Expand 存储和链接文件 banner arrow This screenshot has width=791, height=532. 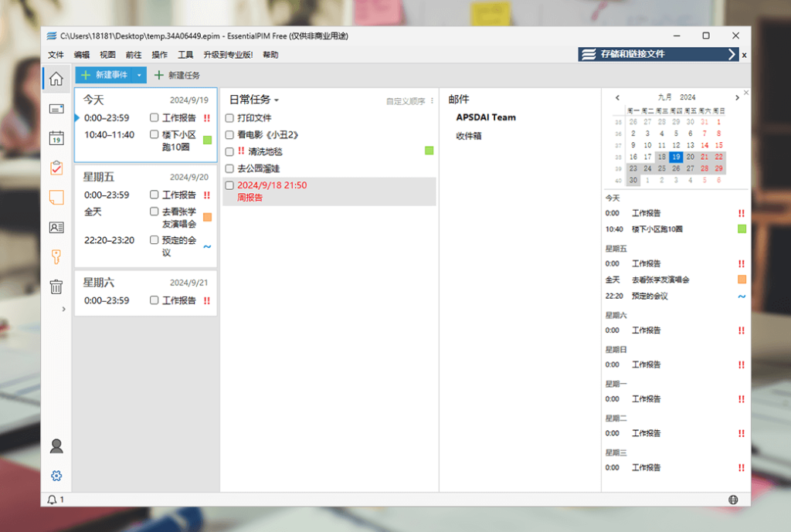pyautogui.click(x=732, y=54)
